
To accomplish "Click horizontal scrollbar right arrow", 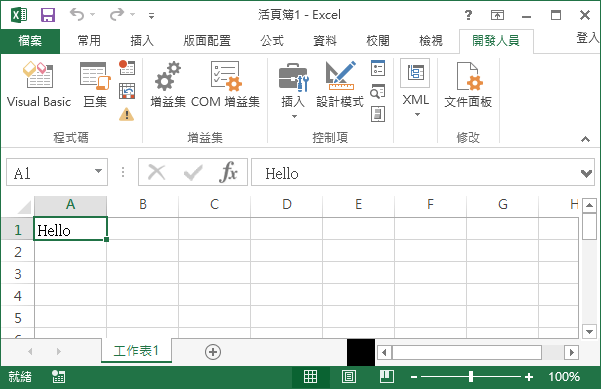I will (x=571, y=352).
